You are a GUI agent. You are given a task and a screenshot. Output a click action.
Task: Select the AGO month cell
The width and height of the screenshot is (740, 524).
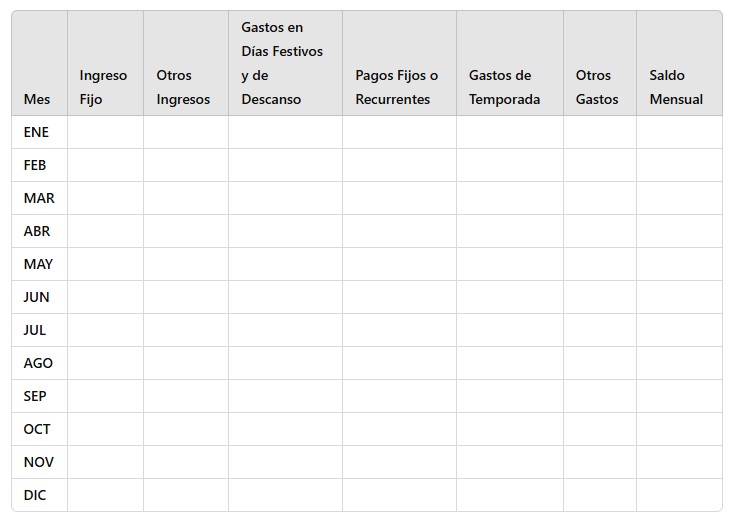[39, 363]
